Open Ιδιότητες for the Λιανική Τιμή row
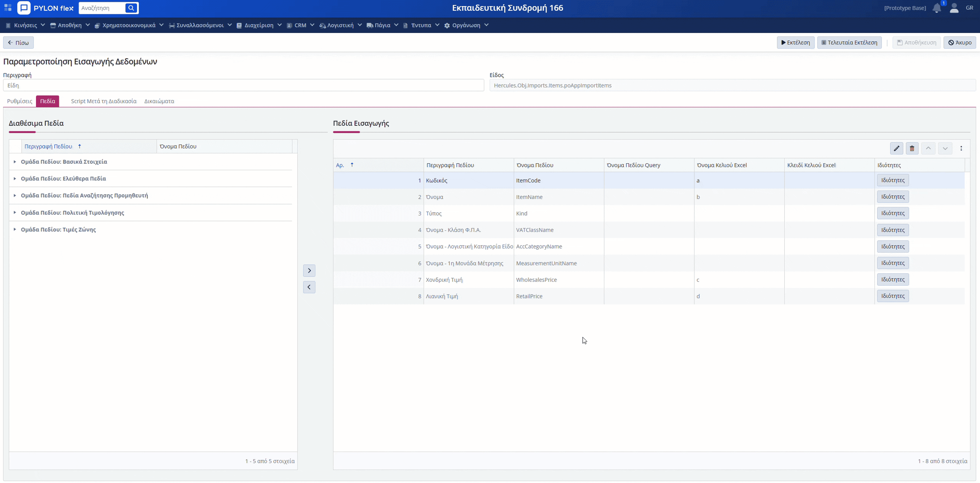This screenshot has height=483, width=980. pos(893,296)
